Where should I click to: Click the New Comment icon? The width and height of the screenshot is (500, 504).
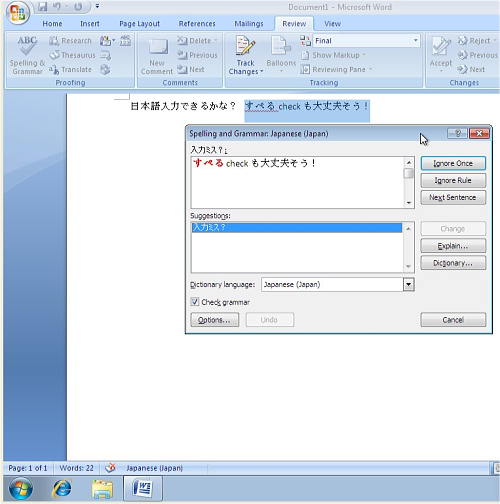[x=158, y=47]
